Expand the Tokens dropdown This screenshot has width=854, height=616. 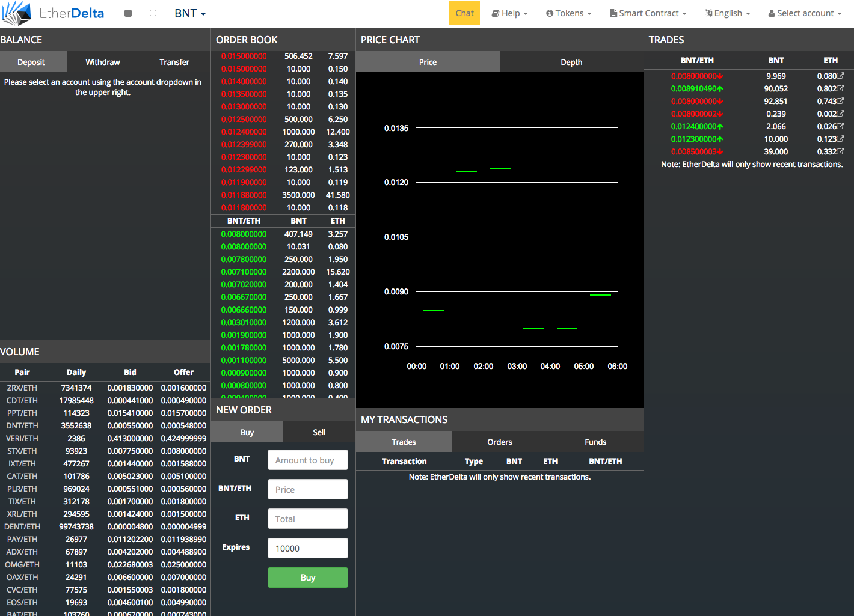569,13
